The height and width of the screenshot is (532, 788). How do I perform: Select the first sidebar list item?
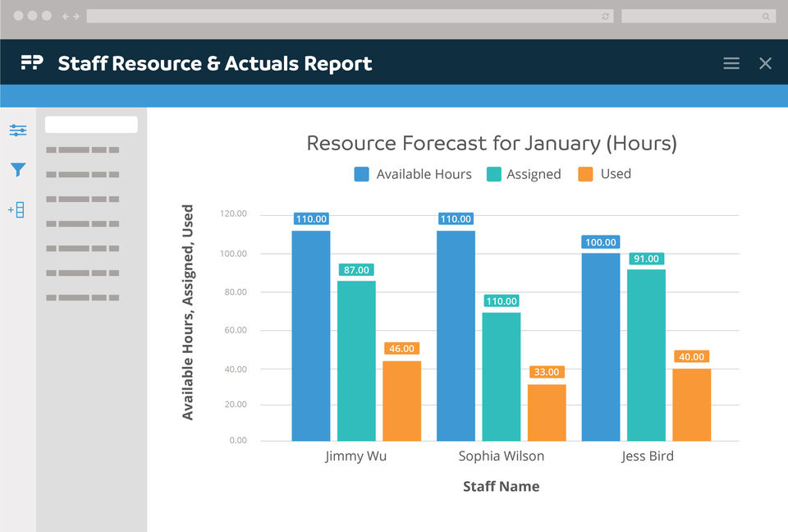(83, 149)
